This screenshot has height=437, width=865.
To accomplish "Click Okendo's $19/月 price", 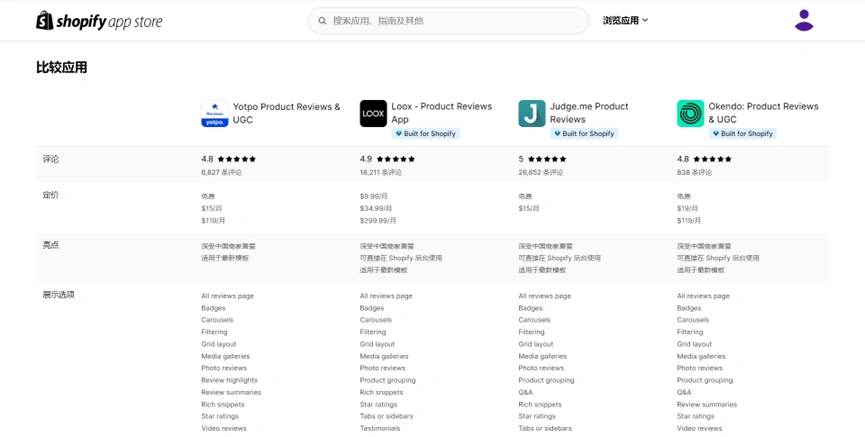I will tap(687, 209).
